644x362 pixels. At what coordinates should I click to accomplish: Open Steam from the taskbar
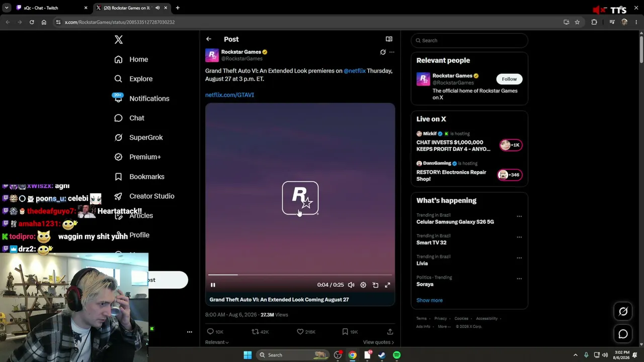[x=382, y=355]
